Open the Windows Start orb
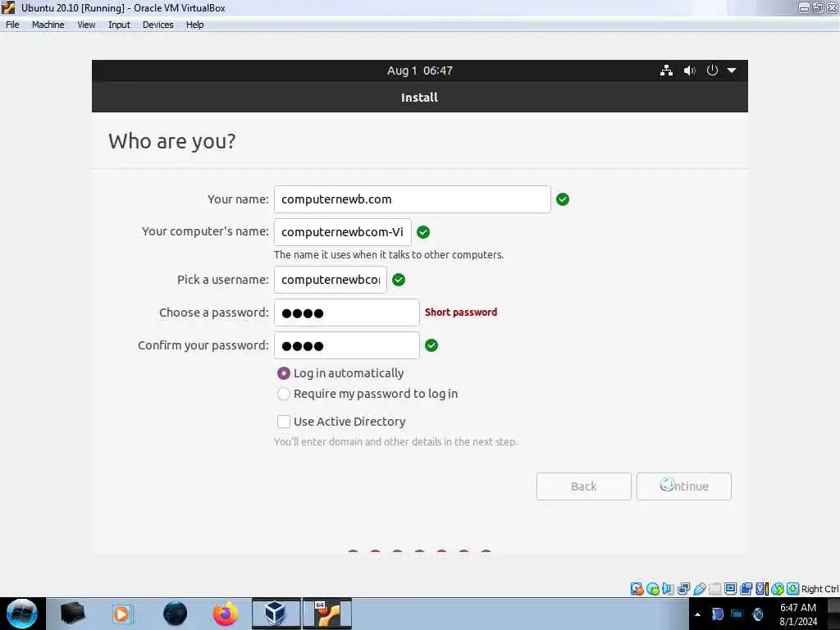Screen dimensions: 840x630 click(21, 614)
